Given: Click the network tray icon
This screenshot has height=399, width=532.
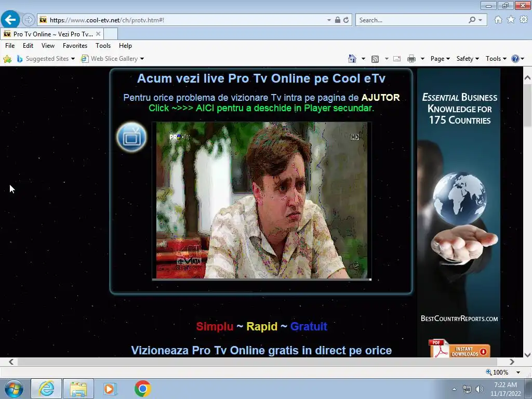Looking at the screenshot, I should (x=467, y=390).
